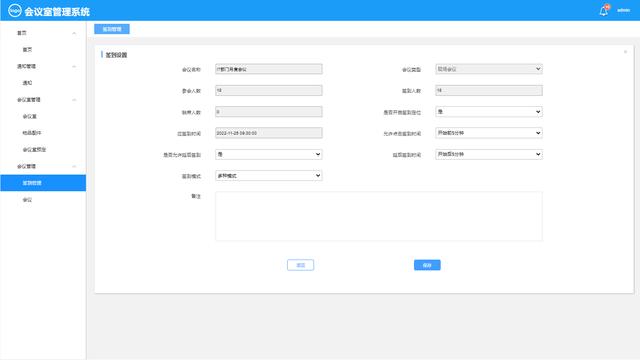Open the 是否允许延后签到 dropdown
Image resolution: width=640 pixels, height=360 pixels.
pyautogui.click(x=269, y=154)
